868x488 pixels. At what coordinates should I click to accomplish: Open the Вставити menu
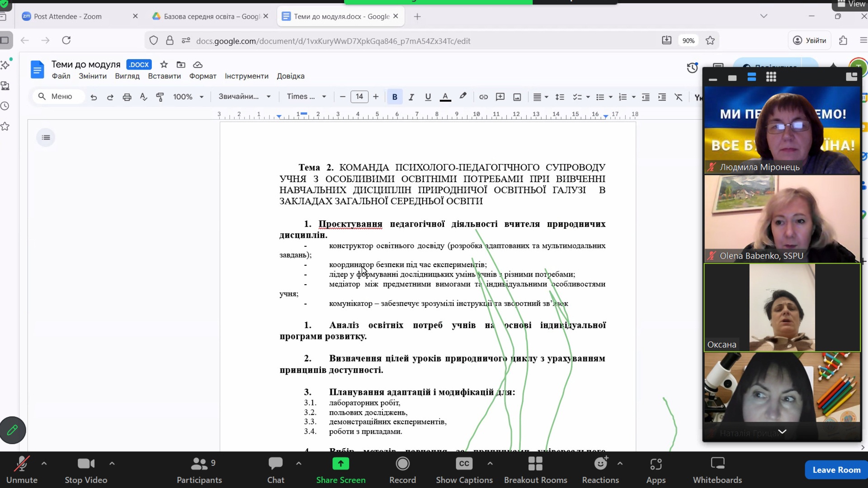pyautogui.click(x=164, y=76)
